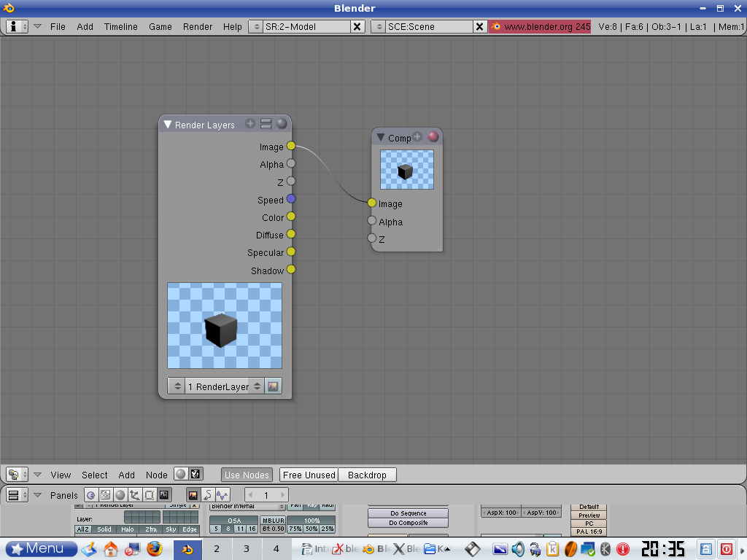Click the yellow Image output socket on Render Layers
This screenshot has height=560, width=747.
click(291, 147)
